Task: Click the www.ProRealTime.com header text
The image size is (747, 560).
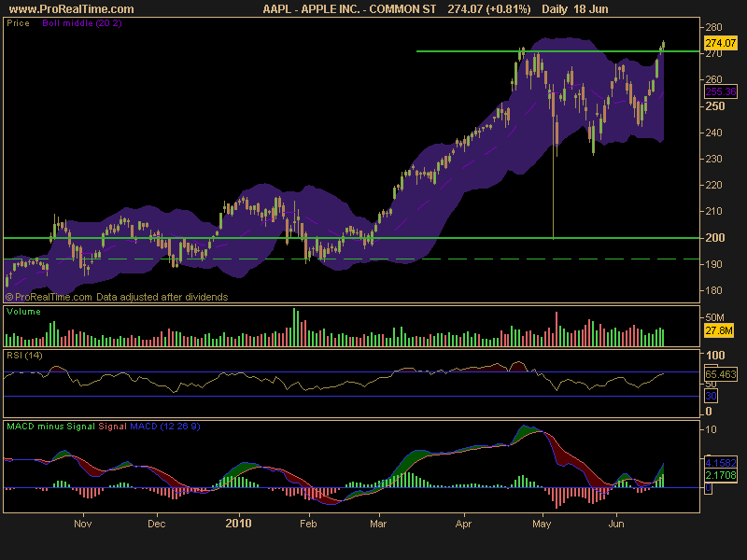Action: (x=72, y=9)
